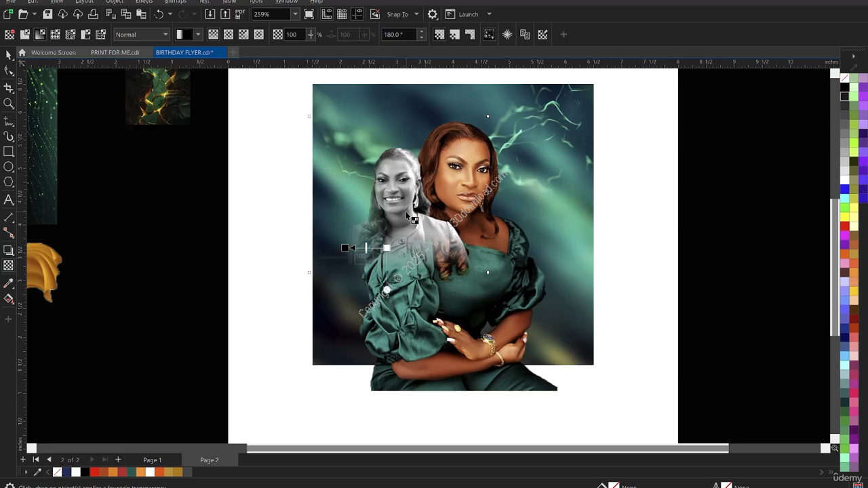Image resolution: width=868 pixels, height=488 pixels.
Task: Click the rotation angle field 180.0
Action: coord(399,35)
